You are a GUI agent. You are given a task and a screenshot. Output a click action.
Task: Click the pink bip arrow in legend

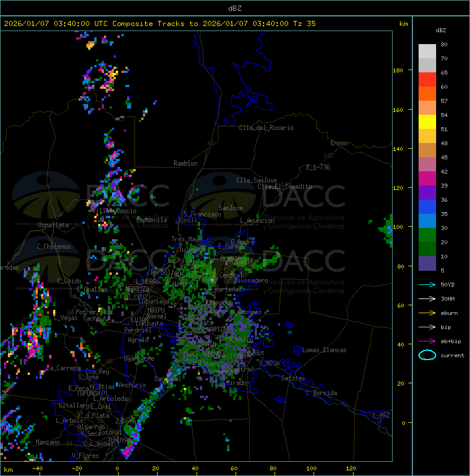point(427,327)
